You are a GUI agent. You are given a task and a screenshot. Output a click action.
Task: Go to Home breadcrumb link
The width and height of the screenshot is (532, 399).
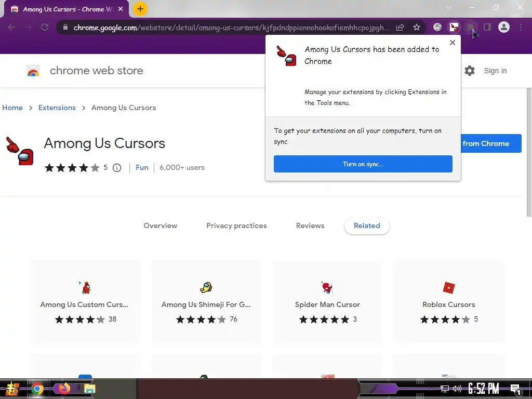(12, 108)
